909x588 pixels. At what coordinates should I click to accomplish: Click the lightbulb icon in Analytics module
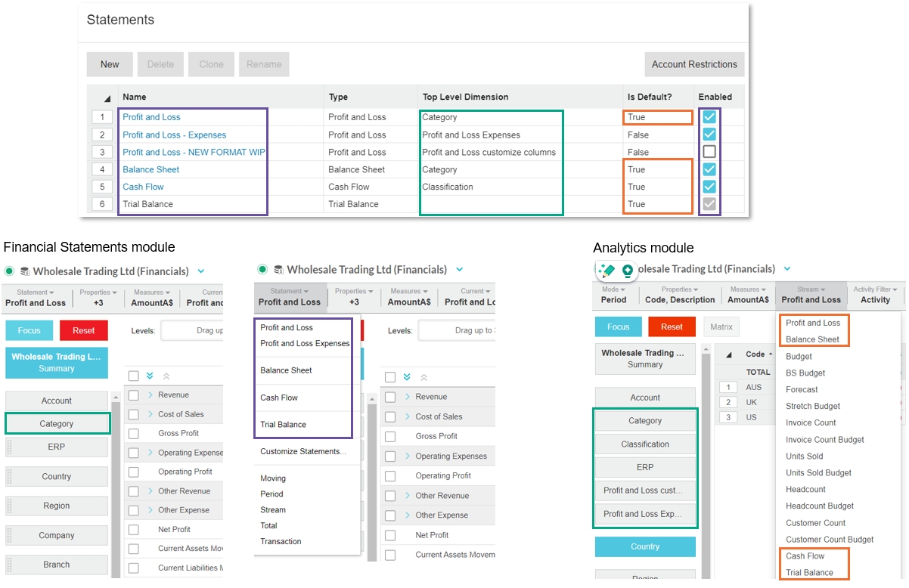pos(627,271)
